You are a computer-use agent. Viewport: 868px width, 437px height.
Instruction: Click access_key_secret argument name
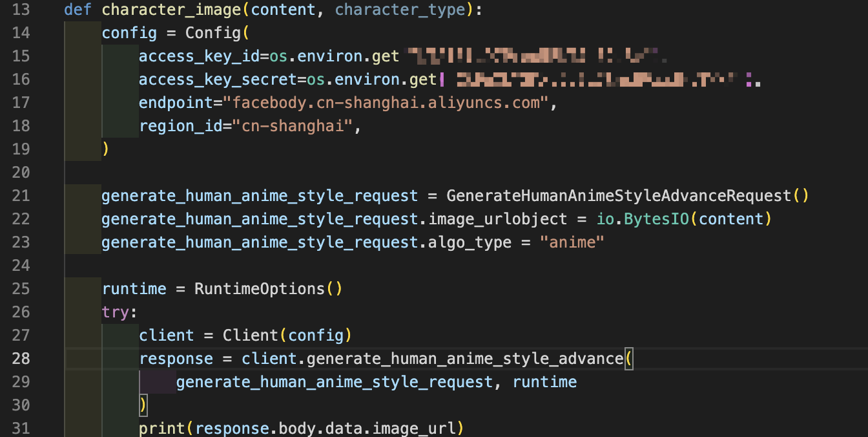(x=218, y=80)
